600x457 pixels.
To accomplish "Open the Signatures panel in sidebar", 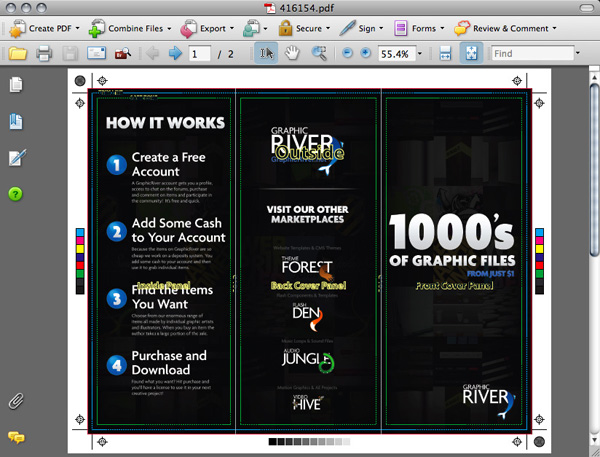I will click(17, 157).
